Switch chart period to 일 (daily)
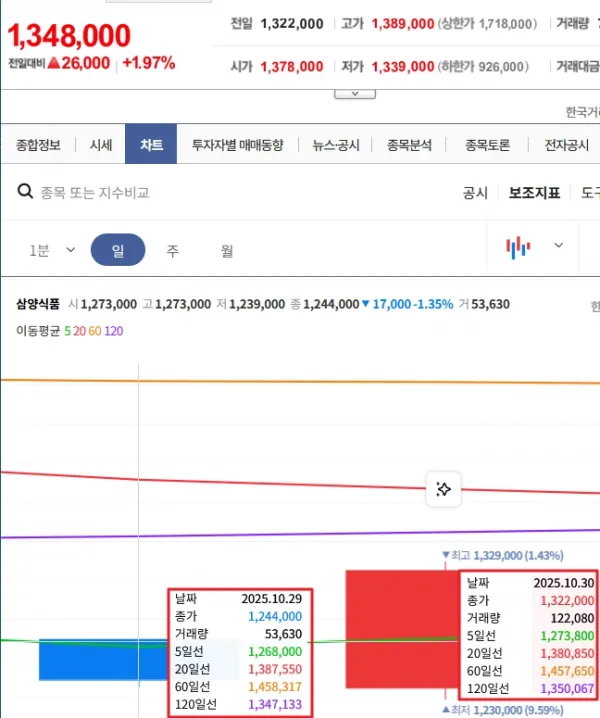Viewport: 600px width, 718px height. click(x=118, y=250)
